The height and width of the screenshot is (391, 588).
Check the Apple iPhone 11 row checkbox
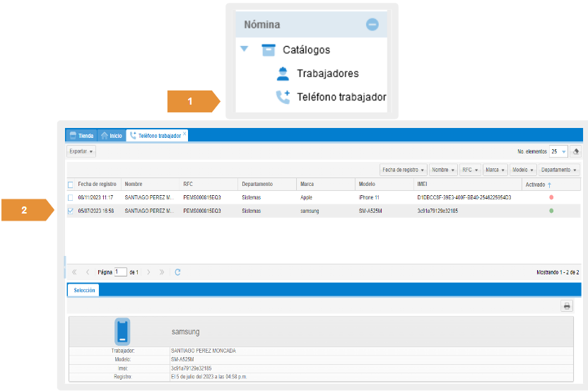(x=70, y=197)
